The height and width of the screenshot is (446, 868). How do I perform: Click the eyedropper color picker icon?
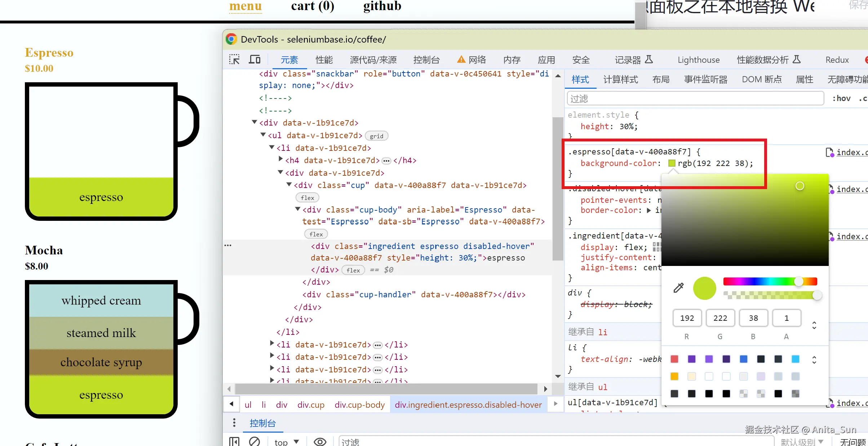678,288
